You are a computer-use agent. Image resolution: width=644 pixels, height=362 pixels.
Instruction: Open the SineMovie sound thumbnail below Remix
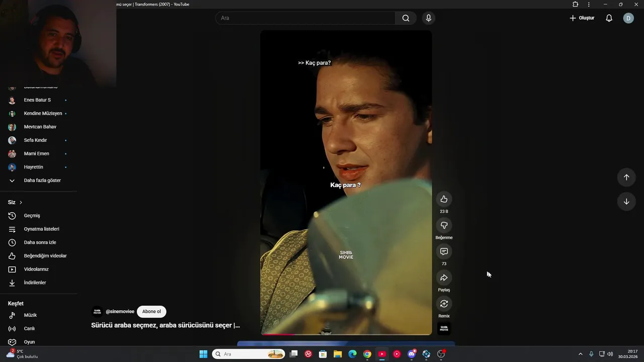point(444,329)
